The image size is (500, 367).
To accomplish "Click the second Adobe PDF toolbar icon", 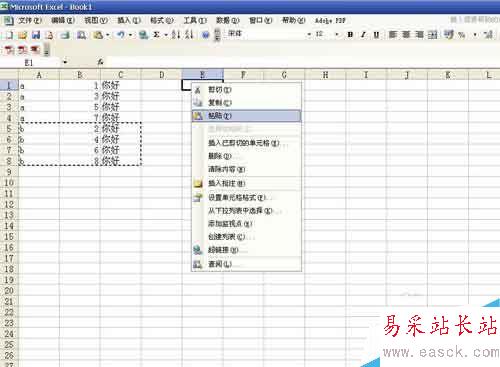I will pyautogui.click(x=23, y=50).
